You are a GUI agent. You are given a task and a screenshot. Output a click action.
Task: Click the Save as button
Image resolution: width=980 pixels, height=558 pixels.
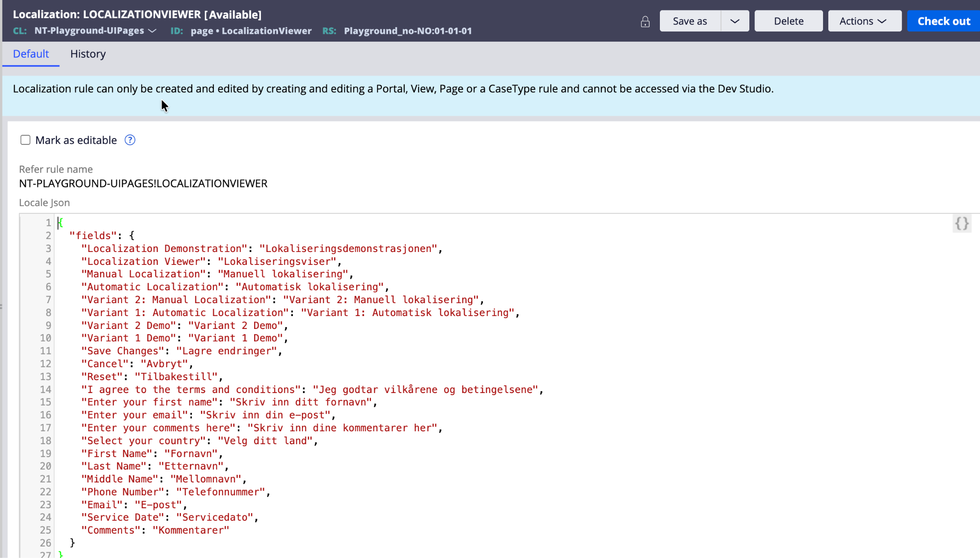(x=690, y=21)
